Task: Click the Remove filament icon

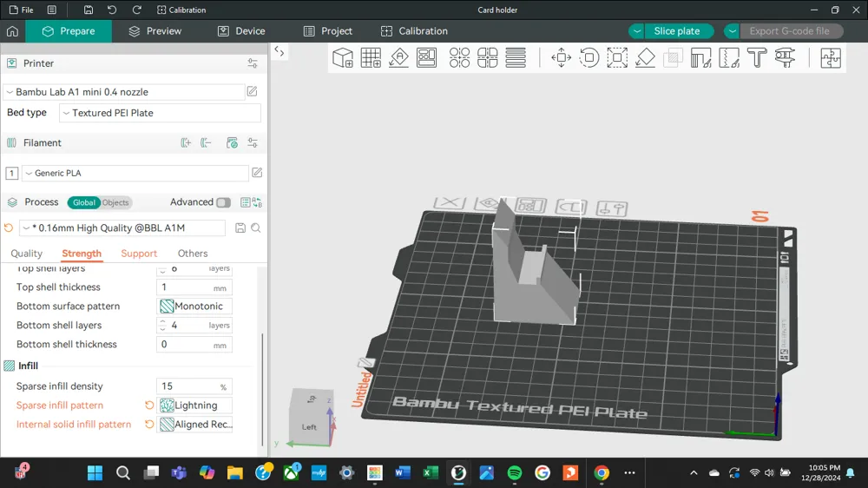Action: 206,143
